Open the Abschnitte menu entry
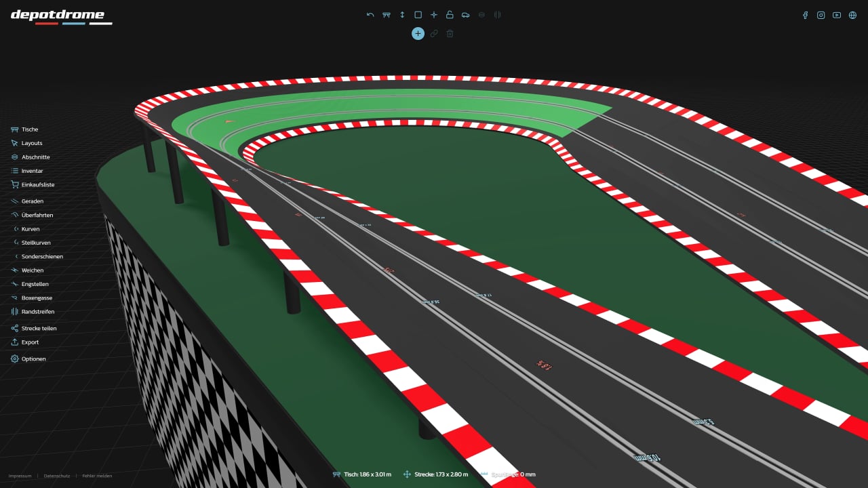Viewport: 868px width, 488px height. [x=31, y=157]
